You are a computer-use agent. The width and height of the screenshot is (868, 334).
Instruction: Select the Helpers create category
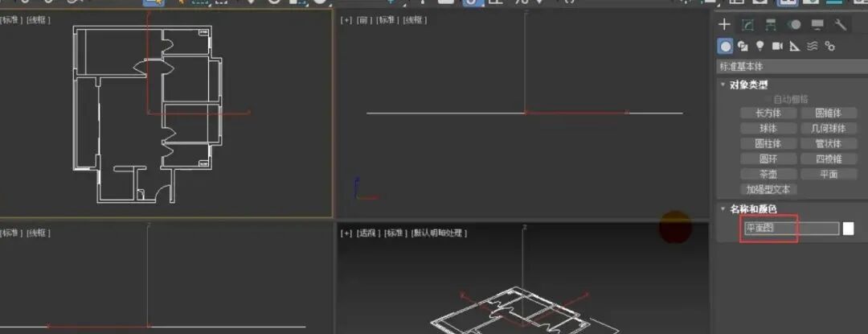pos(794,46)
